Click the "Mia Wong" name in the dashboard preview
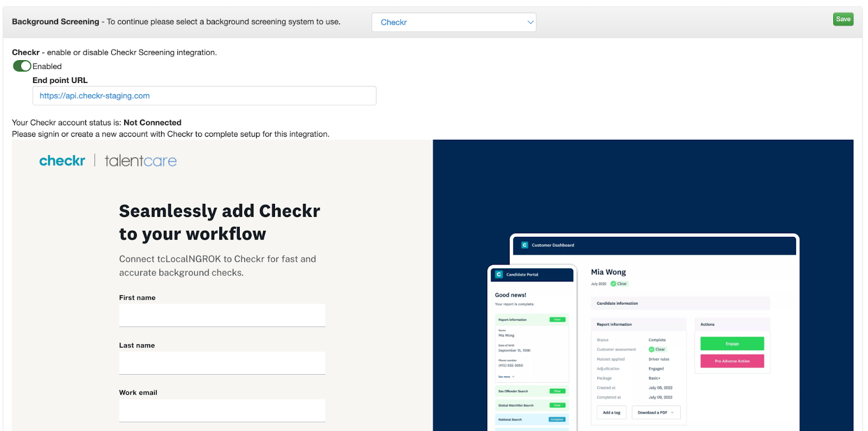This screenshot has height=431, width=868. click(x=608, y=272)
